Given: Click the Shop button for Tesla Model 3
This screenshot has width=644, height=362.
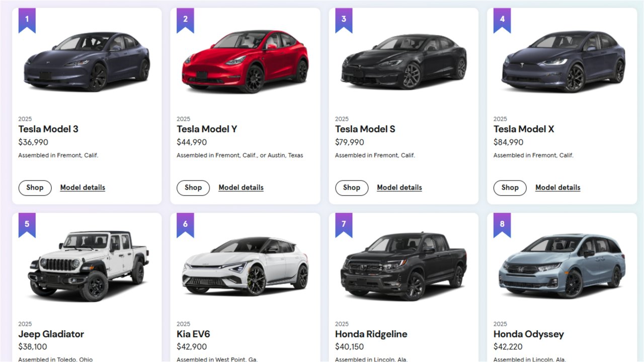Looking at the screenshot, I should pos(35,188).
